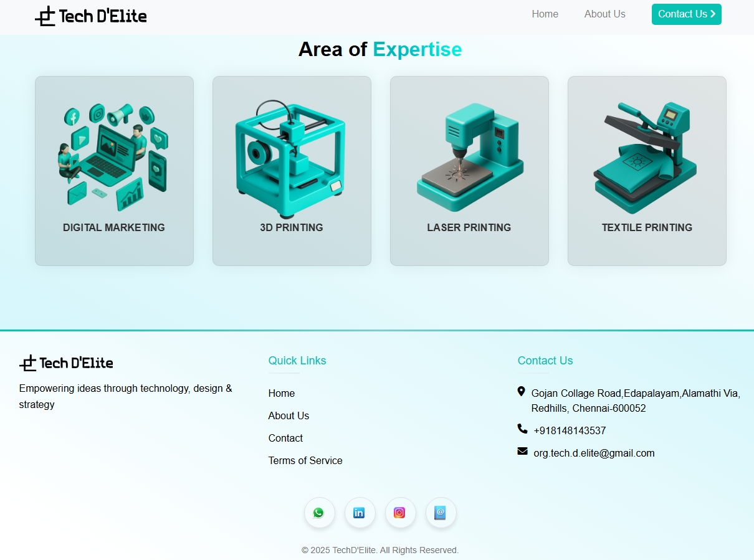754x560 pixels.
Task: Click the textile heat press illustration
Action: (x=646, y=158)
